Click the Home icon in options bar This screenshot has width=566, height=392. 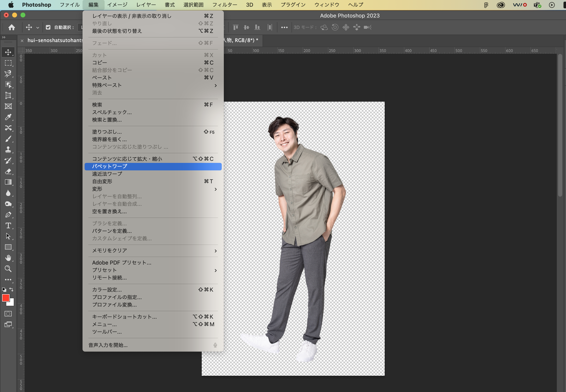tap(11, 27)
